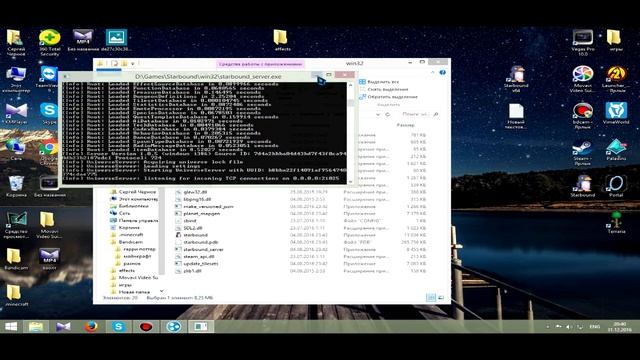Open the effects folder on the desktop
The image size is (640, 360).
281,40
